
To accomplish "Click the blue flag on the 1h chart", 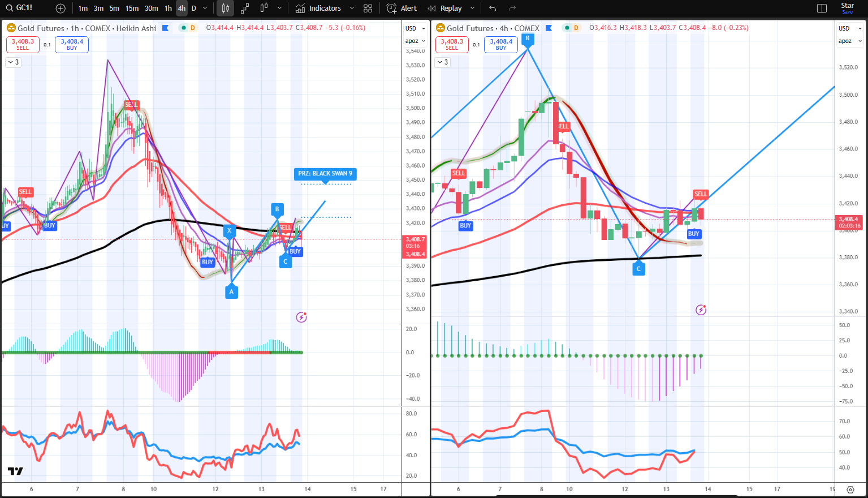I will [165, 28].
